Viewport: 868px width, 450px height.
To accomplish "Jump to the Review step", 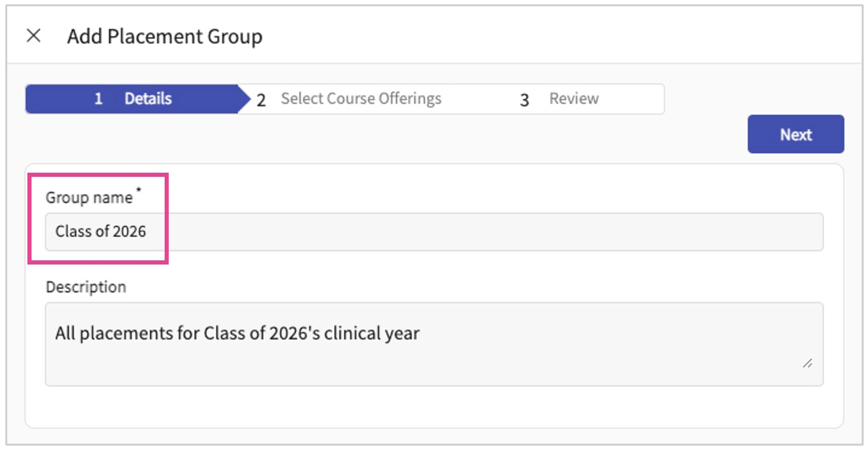I will [574, 99].
